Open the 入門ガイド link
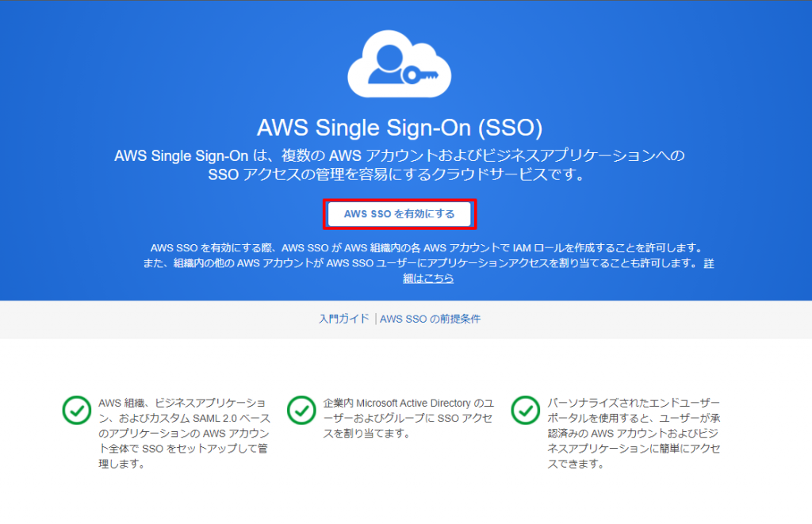This screenshot has width=812, height=524. 344,319
